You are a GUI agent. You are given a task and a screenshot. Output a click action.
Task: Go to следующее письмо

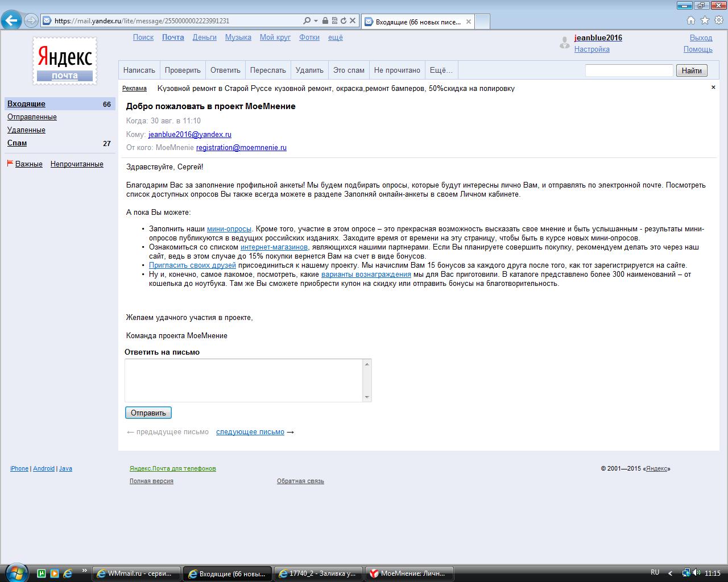coord(250,432)
